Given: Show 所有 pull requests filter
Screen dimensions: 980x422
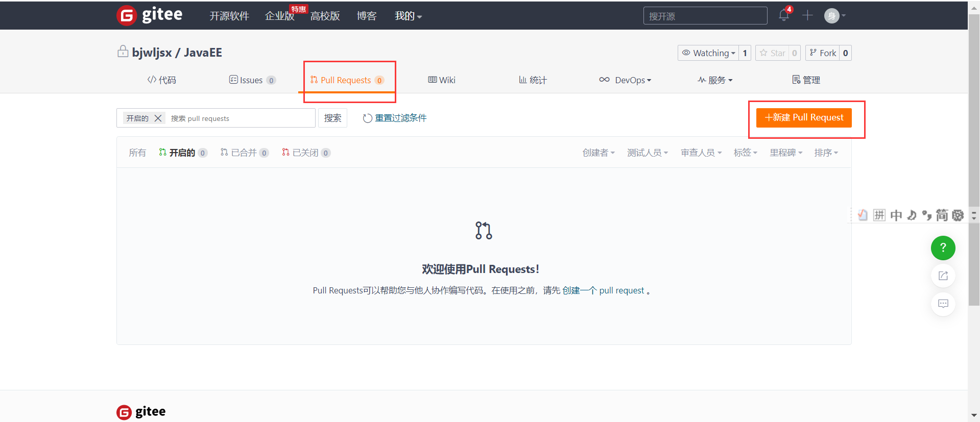Looking at the screenshot, I should tap(137, 153).
